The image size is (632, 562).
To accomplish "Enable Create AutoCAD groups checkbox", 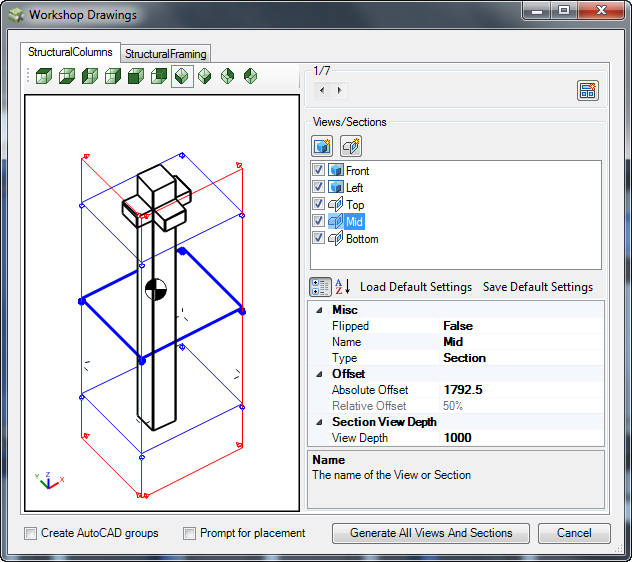I will pos(31,533).
